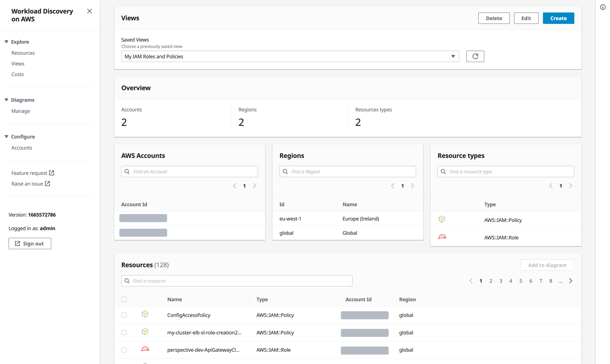Focus the Find a resource type search field
Screen dimensions: 610x364
coord(506,171)
